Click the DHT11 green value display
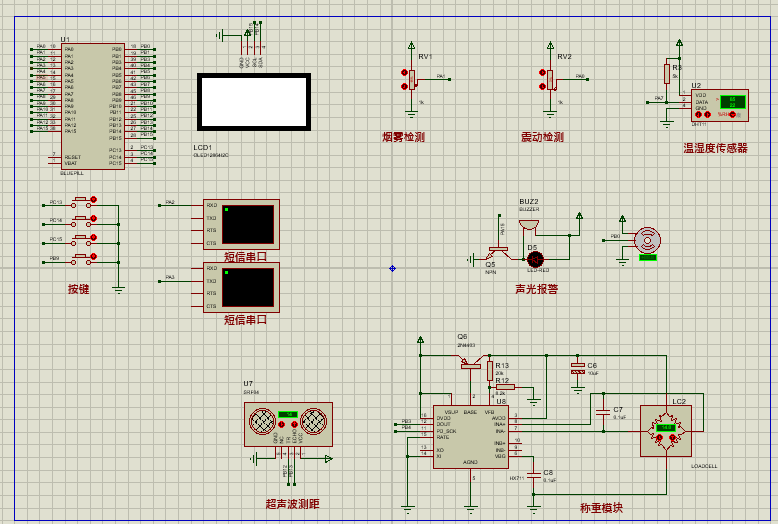Screen dimensions: 778x524 coord(733,102)
